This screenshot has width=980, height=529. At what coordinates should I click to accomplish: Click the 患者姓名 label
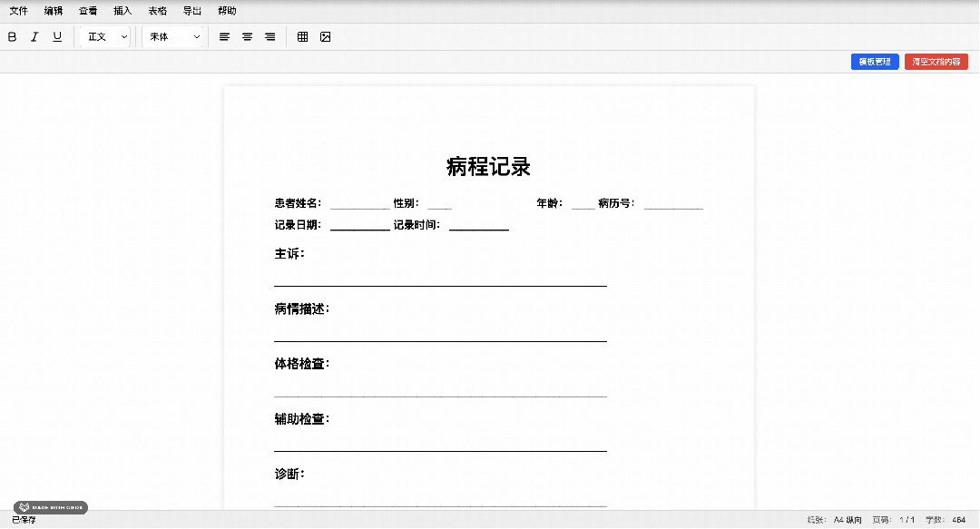tap(298, 203)
